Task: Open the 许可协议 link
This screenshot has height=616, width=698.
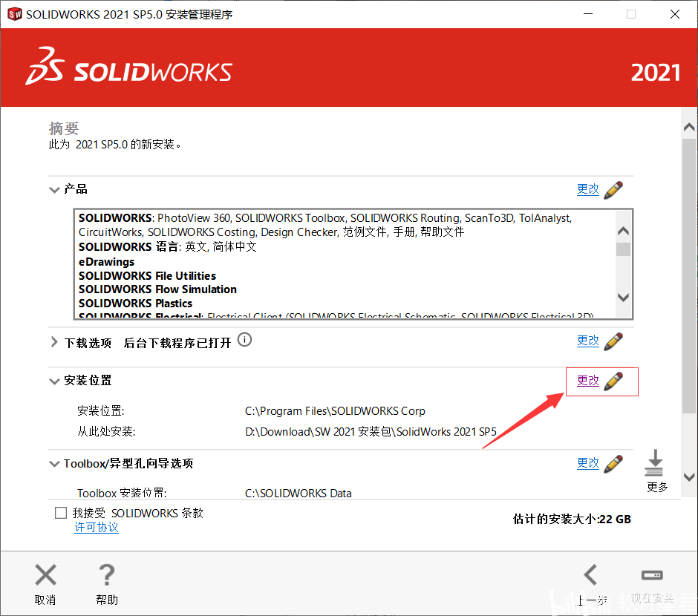Action: [96, 528]
